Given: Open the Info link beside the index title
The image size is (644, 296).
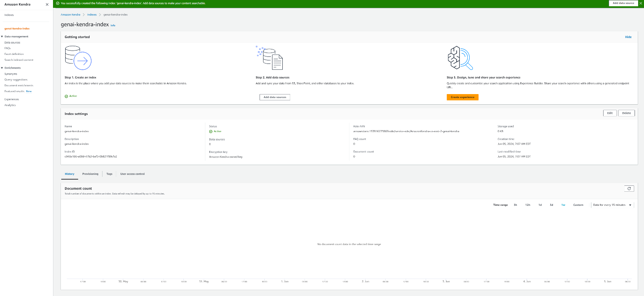Looking at the screenshot, I should pos(113,25).
